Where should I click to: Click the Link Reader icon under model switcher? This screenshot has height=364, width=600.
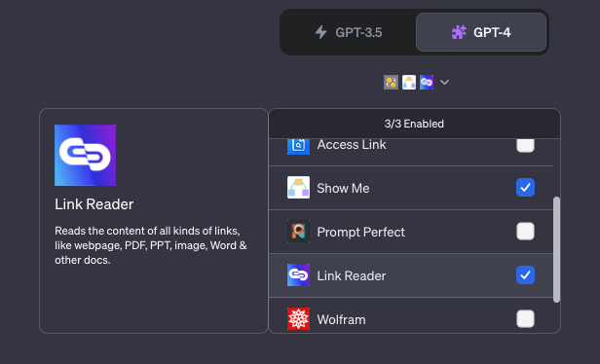pos(427,82)
